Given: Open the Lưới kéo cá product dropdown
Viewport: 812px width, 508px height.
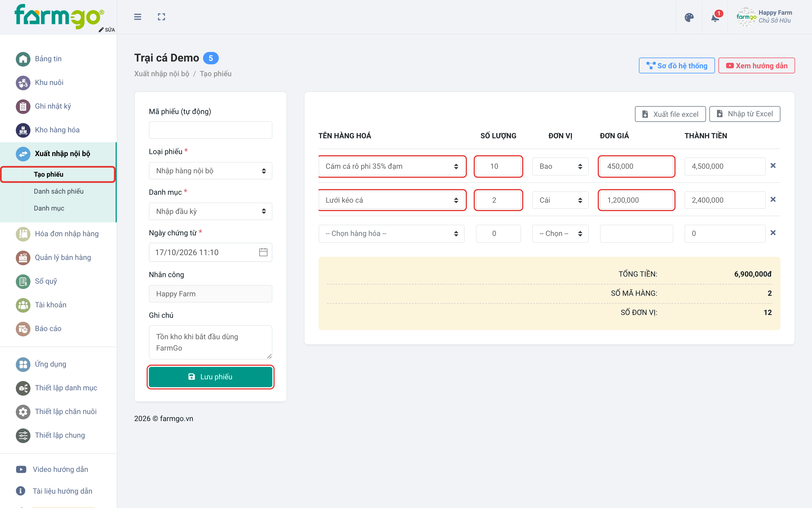Looking at the screenshot, I should (x=392, y=200).
